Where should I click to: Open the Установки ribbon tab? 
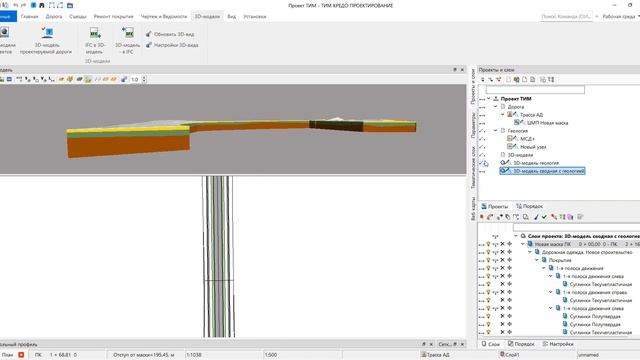coord(255,17)
